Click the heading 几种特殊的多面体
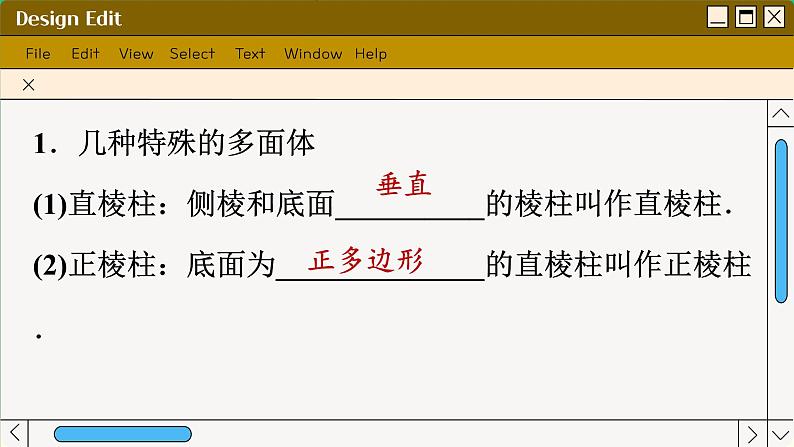Screen dimensions: 794x447 click(196, 145)
